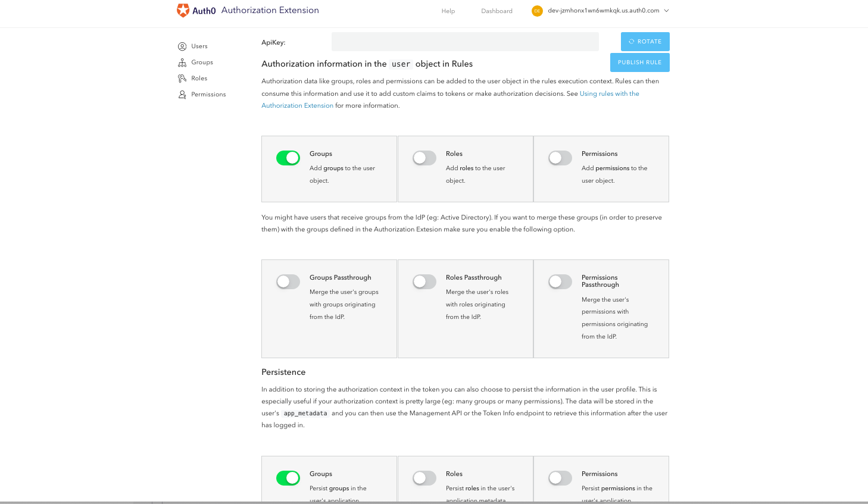
Task: Click the Help menu item
Action: [x=448, y=11]
